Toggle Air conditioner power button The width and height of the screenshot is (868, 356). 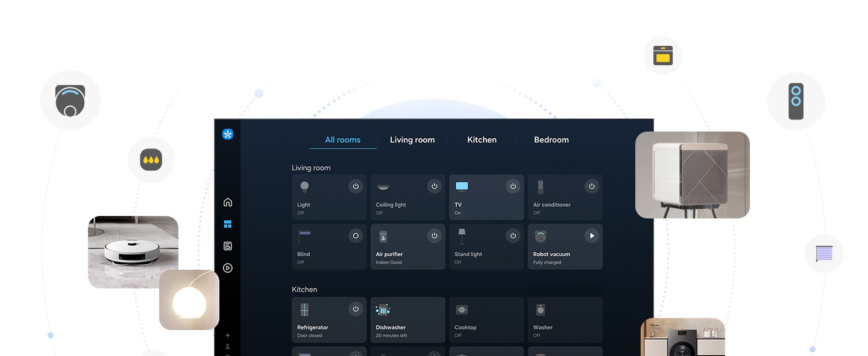(592, 186)
